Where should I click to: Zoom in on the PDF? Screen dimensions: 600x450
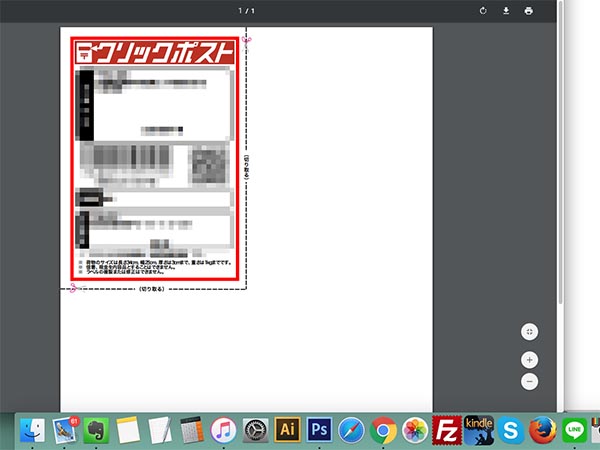(530, 360)
